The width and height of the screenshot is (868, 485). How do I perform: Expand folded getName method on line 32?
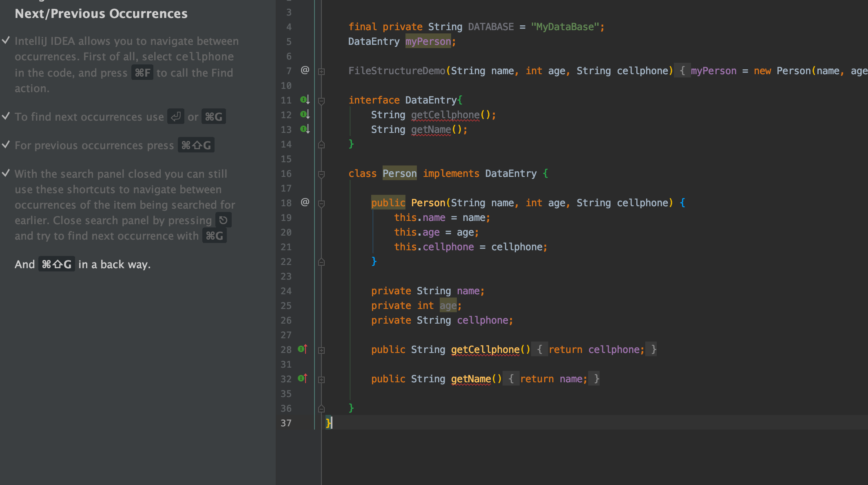tap(321, 380)
